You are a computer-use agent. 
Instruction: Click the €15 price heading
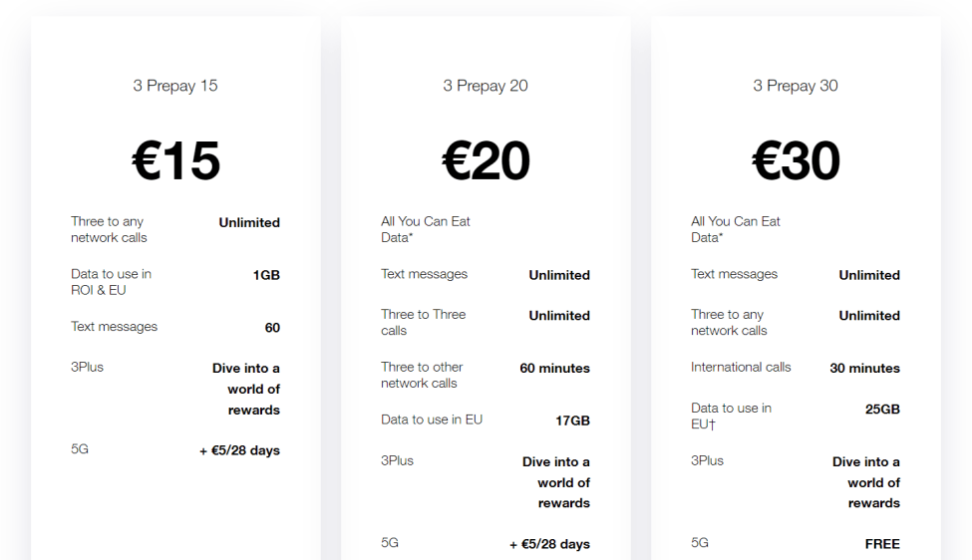click(x=176, y=160)
